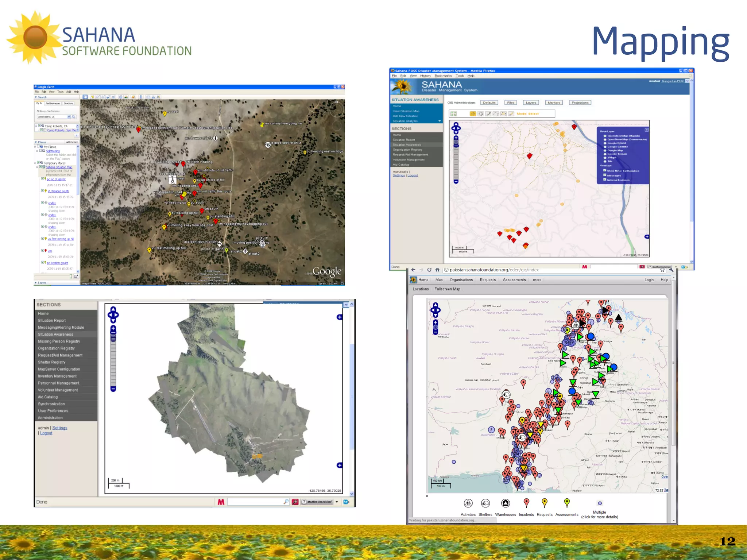Click the zoom-to-full-extent icon in GIS toolbar
Viewport: 747px width, 560px height.
[453, 114]
